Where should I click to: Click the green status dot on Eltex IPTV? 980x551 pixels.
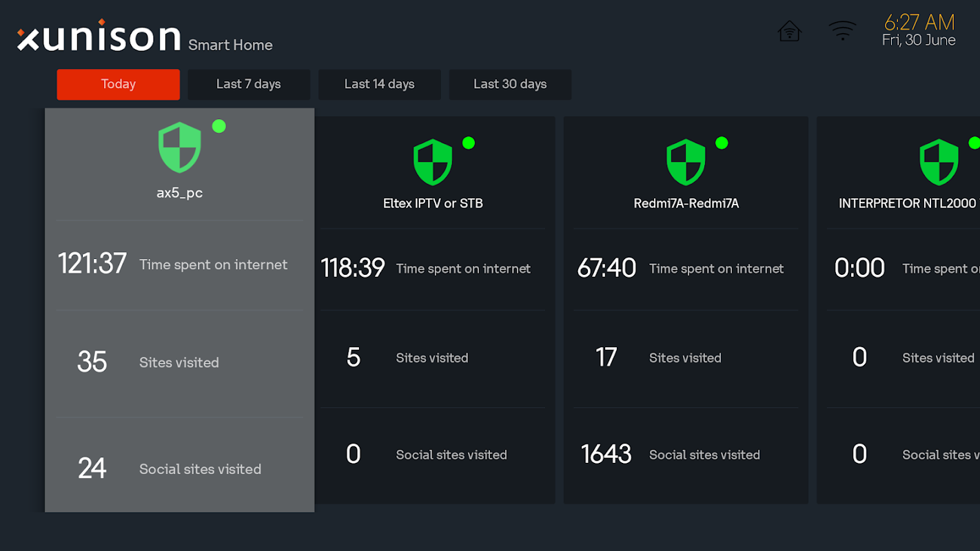pyautogui.click(x=469, y=143)
